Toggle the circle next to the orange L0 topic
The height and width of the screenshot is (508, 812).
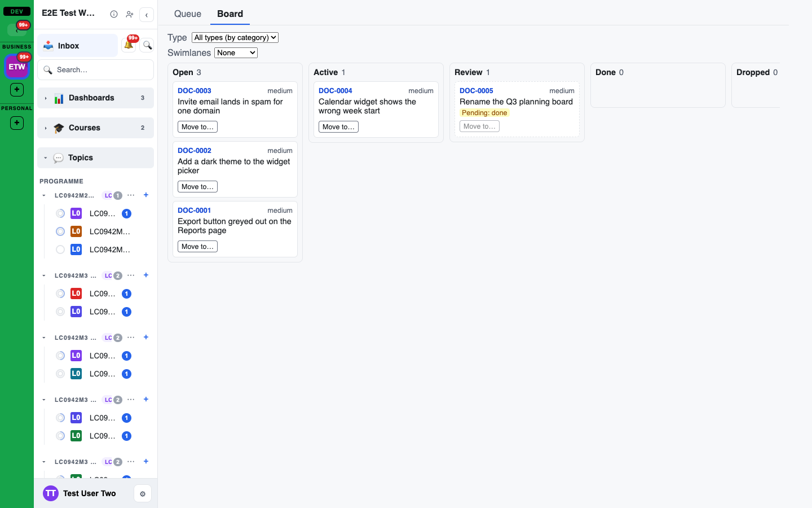click(60, 231)
